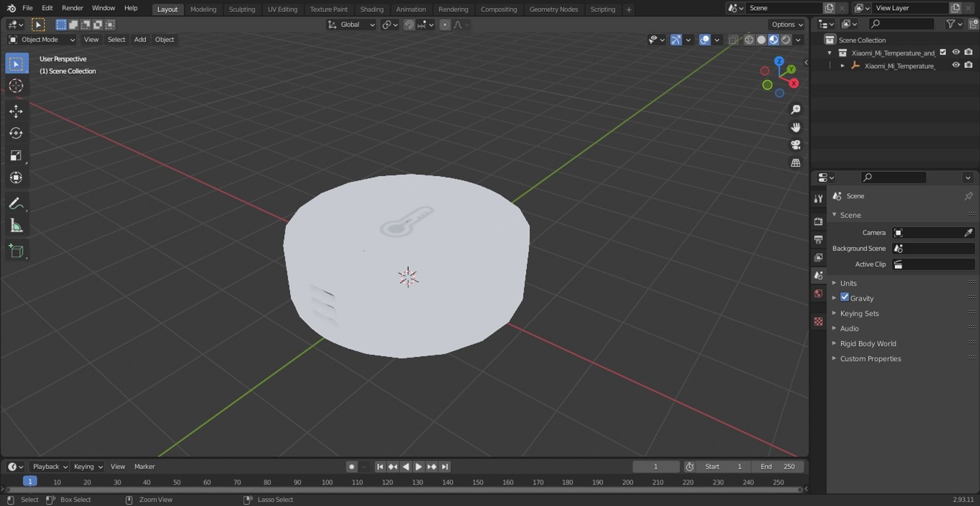Open the View Layer properties tab

tap(819, 257)
